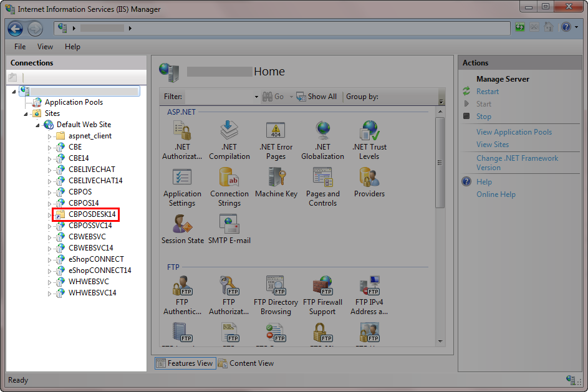Switch to the Content View tab

point(246,363)
